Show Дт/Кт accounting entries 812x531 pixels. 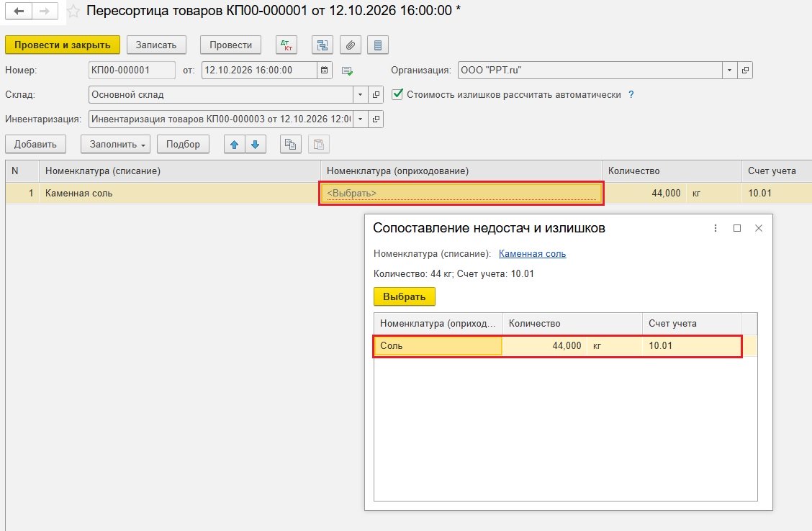tap(287, 45)
